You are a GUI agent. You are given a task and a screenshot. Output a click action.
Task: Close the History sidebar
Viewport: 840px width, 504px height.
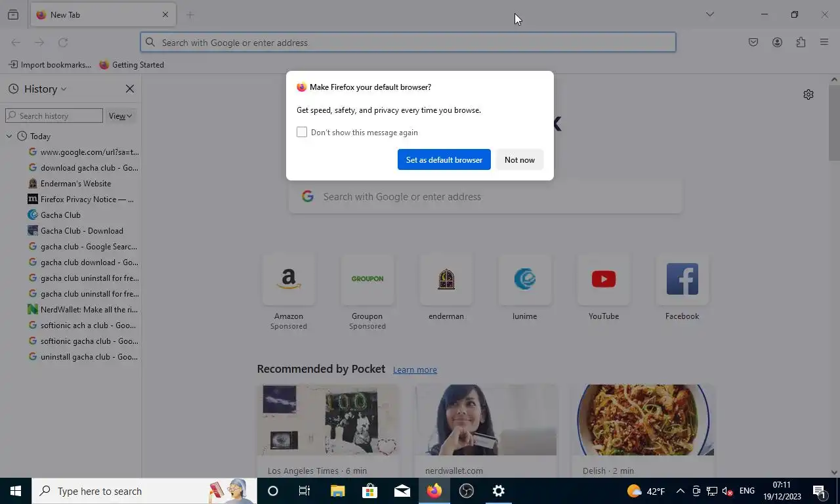[x=130, y=89]
